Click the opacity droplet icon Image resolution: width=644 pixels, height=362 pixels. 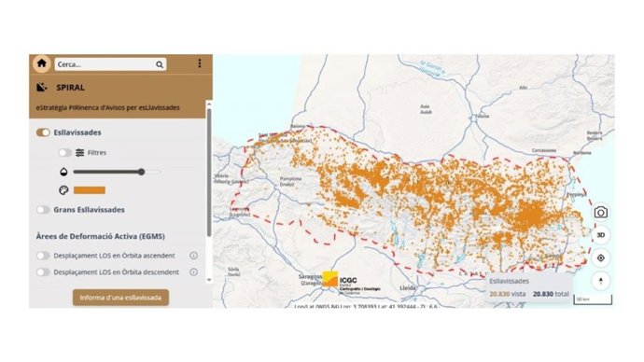coord(63,172)
